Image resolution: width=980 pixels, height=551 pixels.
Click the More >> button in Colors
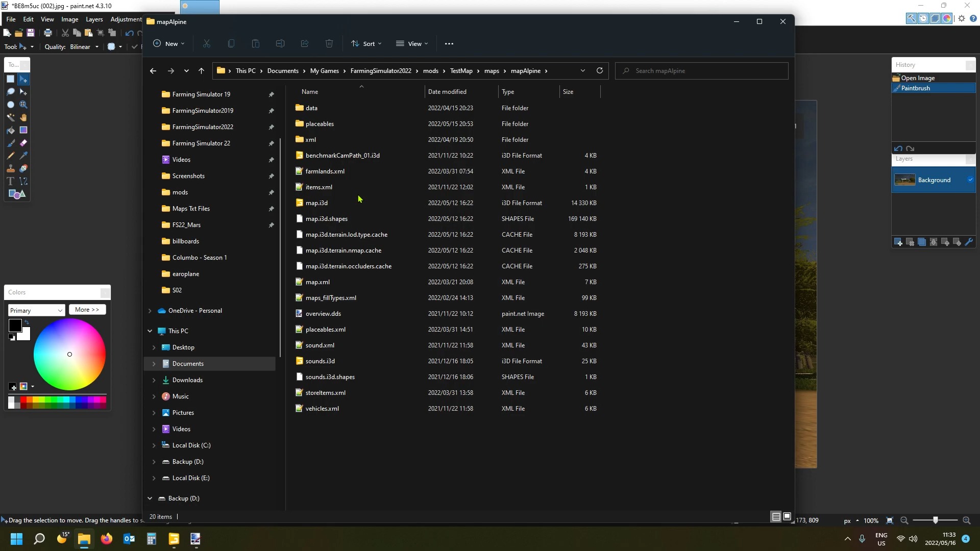click(87, 310)
